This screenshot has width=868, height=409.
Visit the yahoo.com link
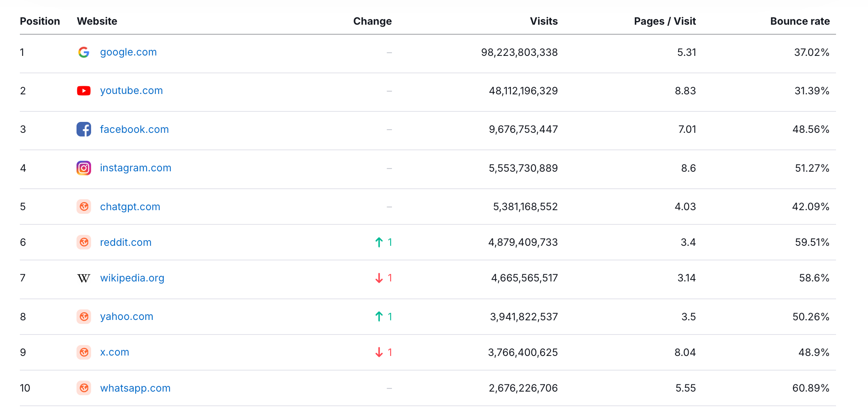(x=127, y=317)
